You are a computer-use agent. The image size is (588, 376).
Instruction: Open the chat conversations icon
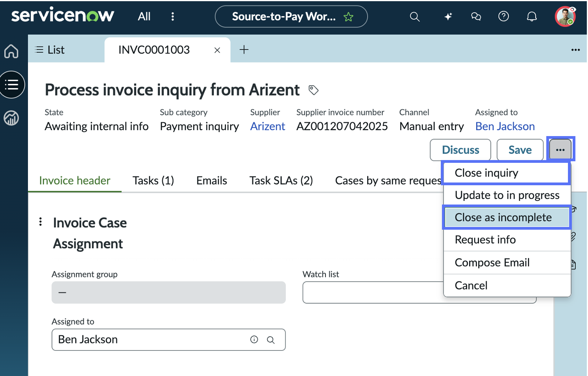point(476,17)
